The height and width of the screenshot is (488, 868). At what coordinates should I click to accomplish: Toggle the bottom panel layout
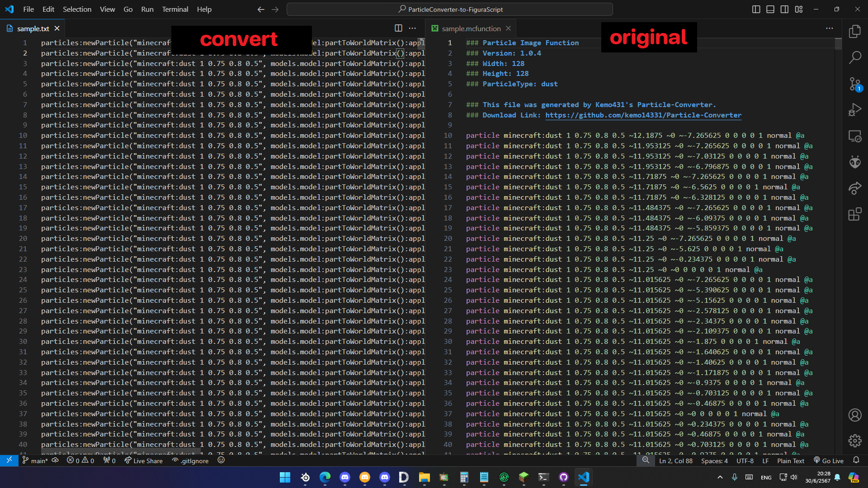(770, 9)
